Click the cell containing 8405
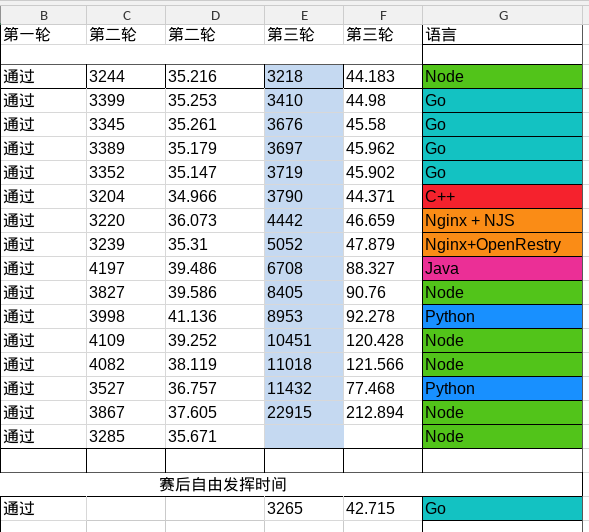 click(304, 293)
